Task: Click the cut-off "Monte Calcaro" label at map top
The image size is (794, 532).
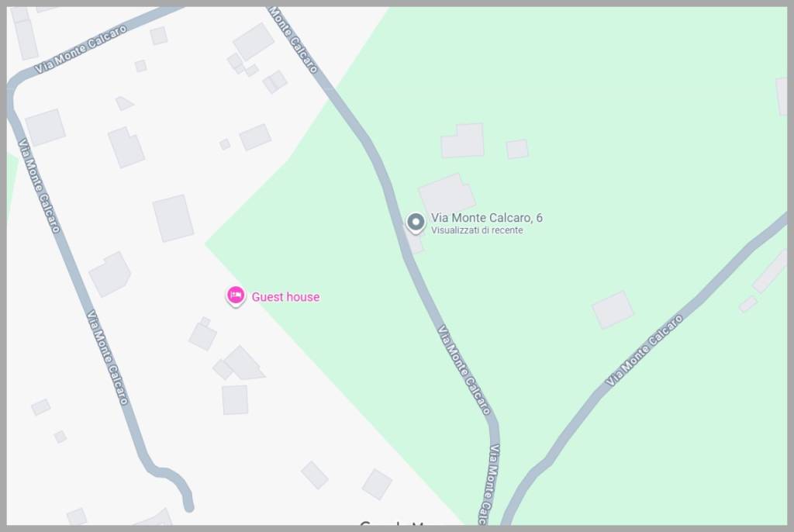Action: pos(293,40)
